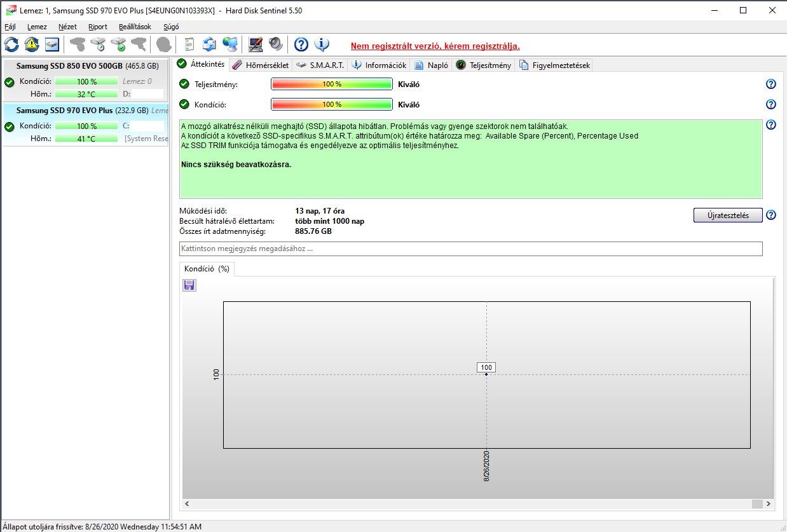Click the 32 °C temperature bar

(x=86, y=94)
